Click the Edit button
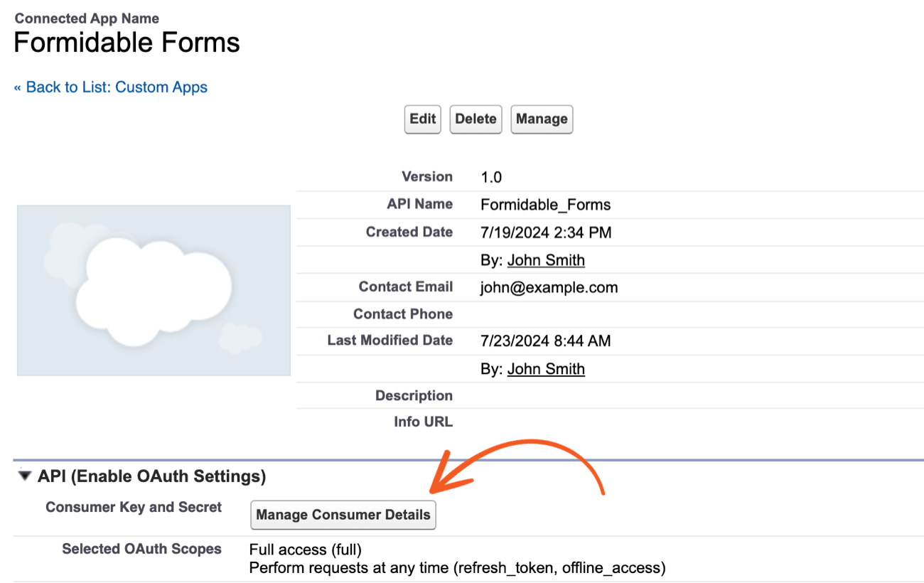The height and width of the screenshot is (583, 924). click(423, 119)
